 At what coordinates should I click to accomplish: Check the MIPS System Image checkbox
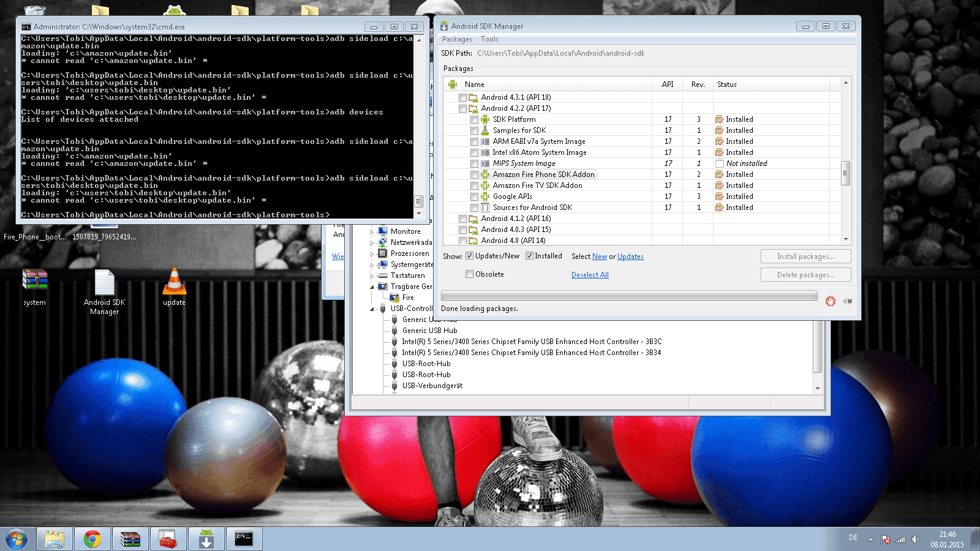click(x=474, y=163)
